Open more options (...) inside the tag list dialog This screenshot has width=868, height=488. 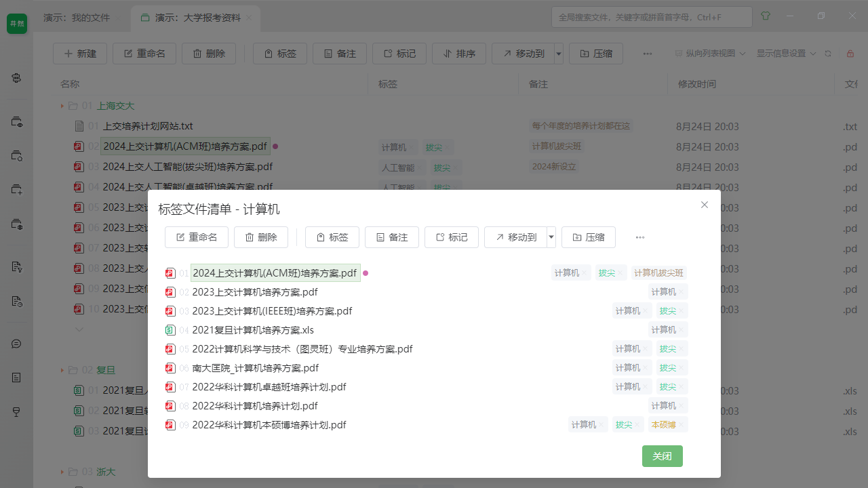(x=639, y=237)
